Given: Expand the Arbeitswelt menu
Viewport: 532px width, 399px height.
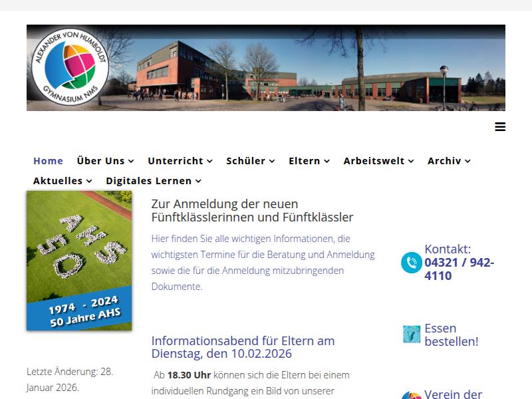Looking at the screenshot, I should (378, 161).
